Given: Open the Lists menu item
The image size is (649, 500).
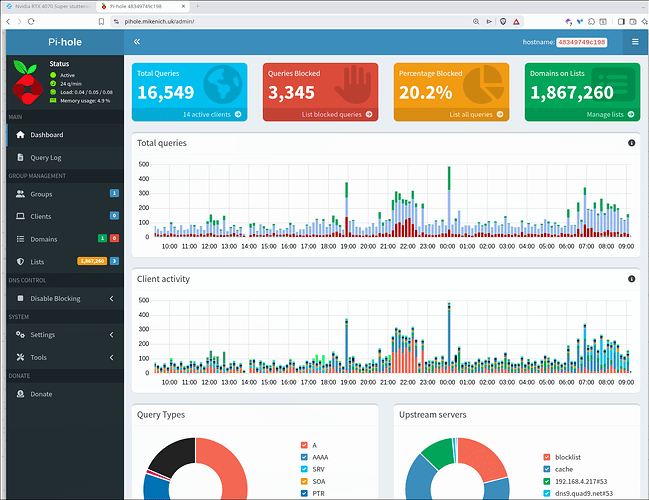Looking at the screenshot, I should (x=65, y=262).
